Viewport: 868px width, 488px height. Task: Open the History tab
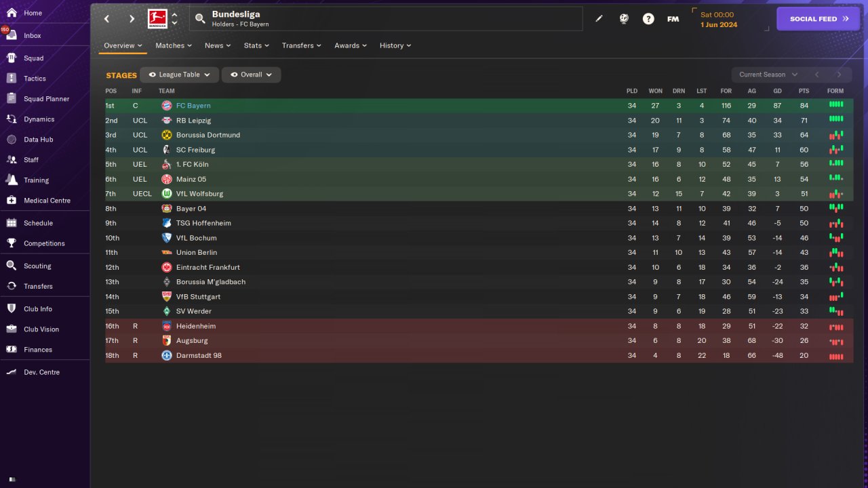395,45
